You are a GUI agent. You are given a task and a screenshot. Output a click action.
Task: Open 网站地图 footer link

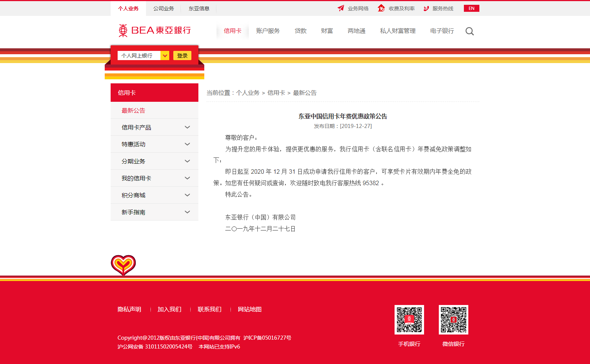coord(250,309)
